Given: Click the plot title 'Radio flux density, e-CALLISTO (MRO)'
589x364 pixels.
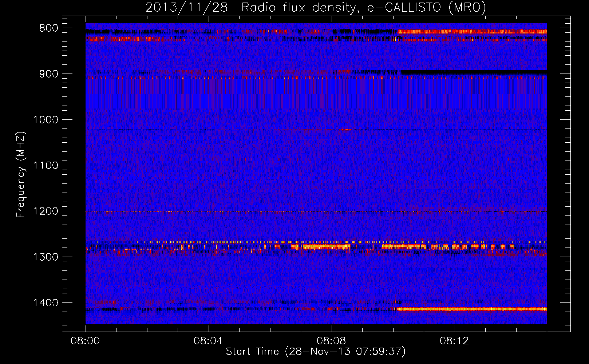Looking at the screenshot, I should [363, 8].
